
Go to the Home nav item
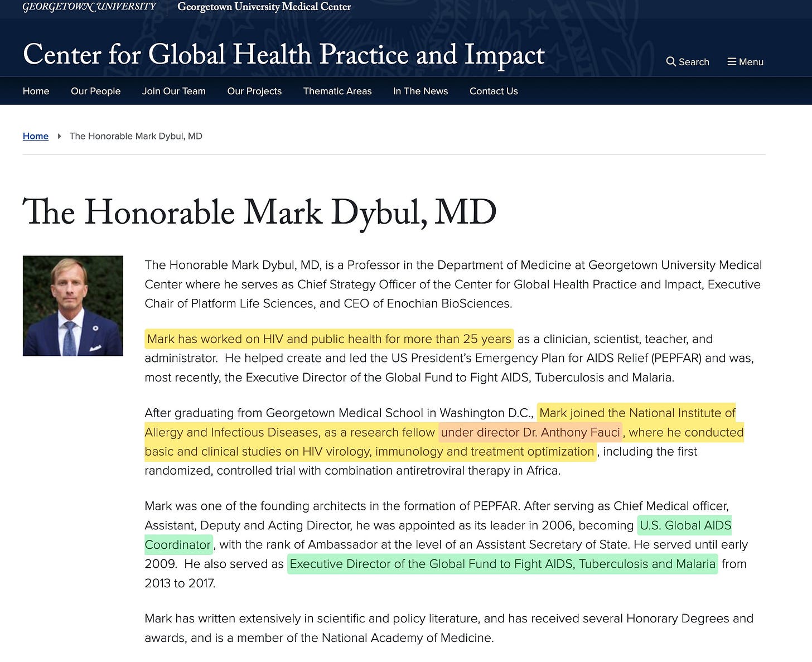pyautogui.click(x=36, y=91)
